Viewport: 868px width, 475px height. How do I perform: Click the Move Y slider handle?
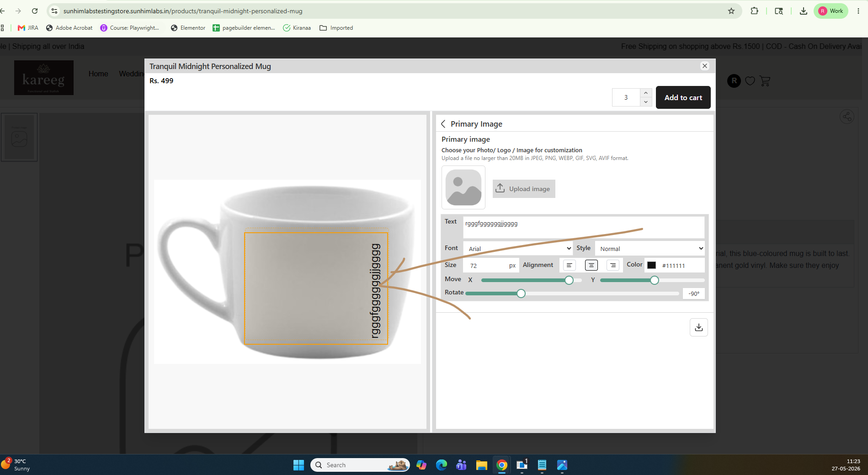[655, 280]
